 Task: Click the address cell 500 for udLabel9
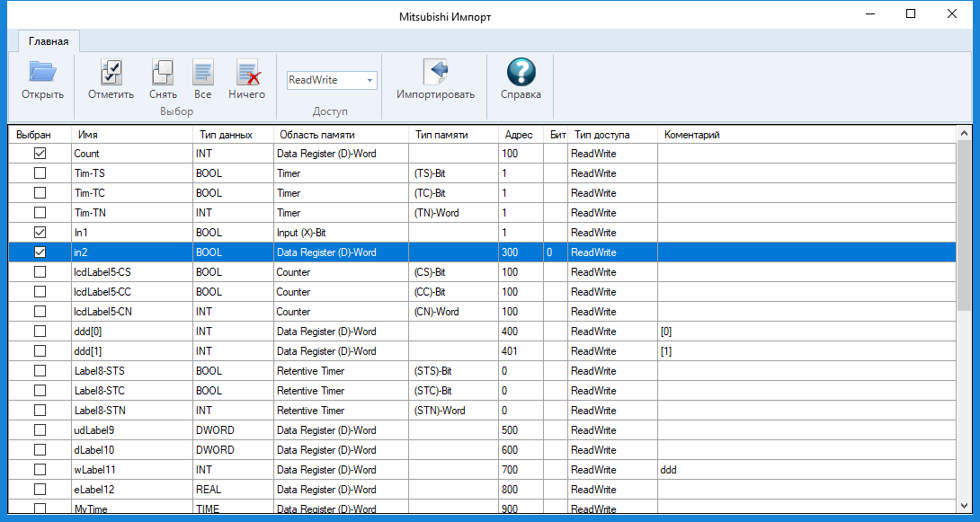[521, 430]
